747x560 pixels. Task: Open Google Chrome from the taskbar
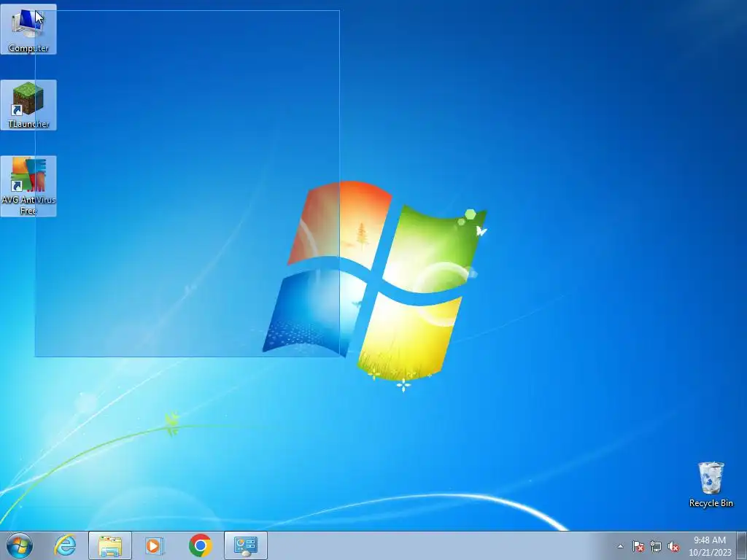click(200, 545)
